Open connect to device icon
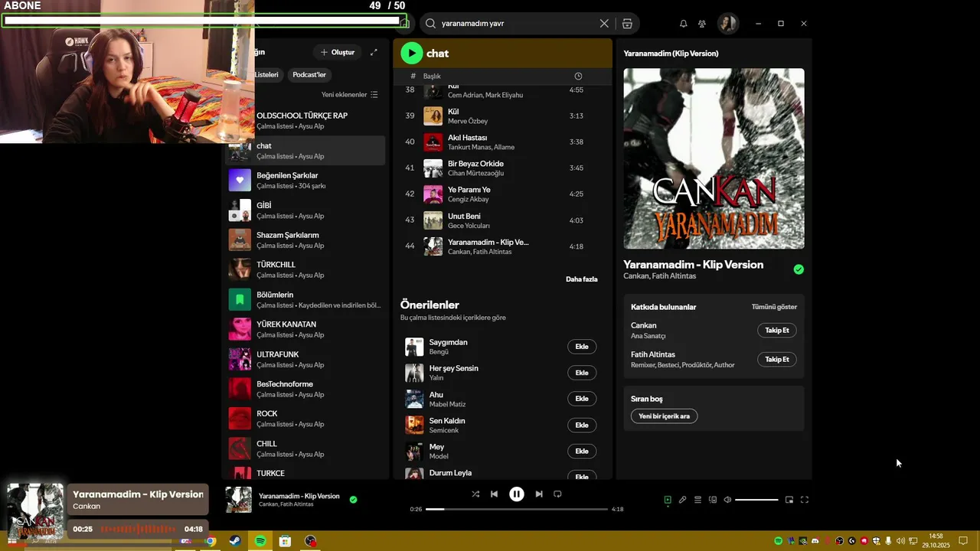This screenshot has height=551, width=980. (x=713, y=500)
